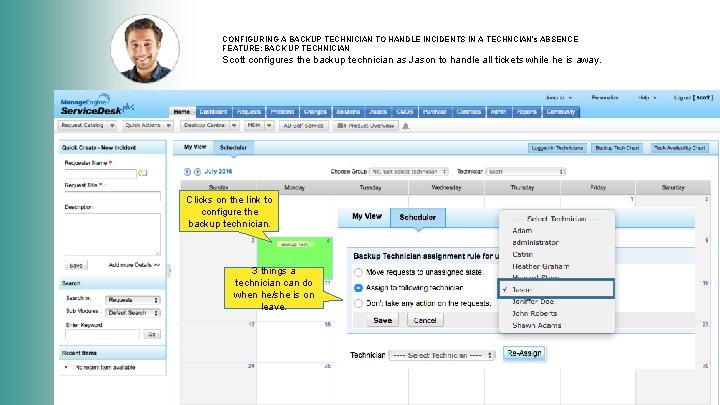The height and width of the screenshot is (405, 720).
Task: Click Go button in Search panel
Action: coord(152,334)
